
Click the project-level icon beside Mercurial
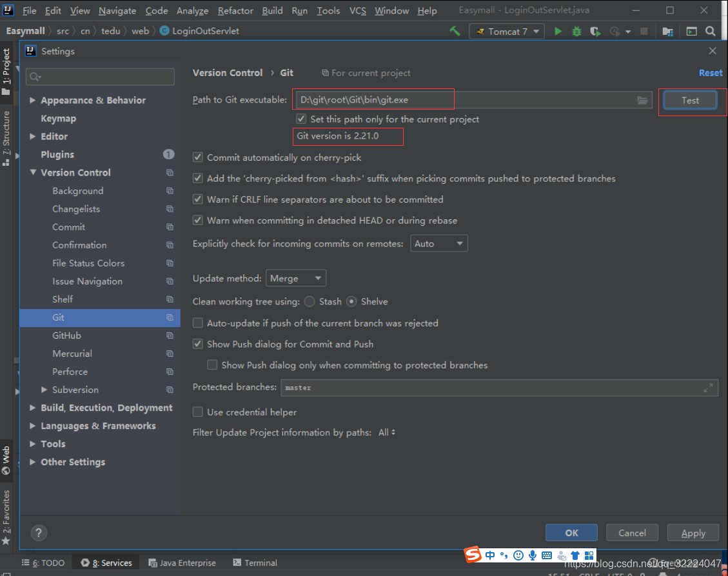tap(170, 353)
